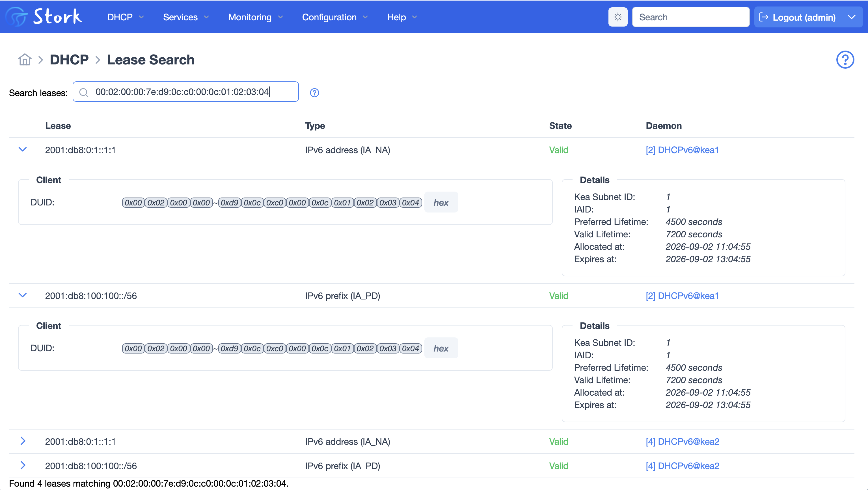The height and width of the screenshot is (490, 868).
Task: Click first lease's Expires at value 2026-09-02 13:04:55
Action: 708,259
